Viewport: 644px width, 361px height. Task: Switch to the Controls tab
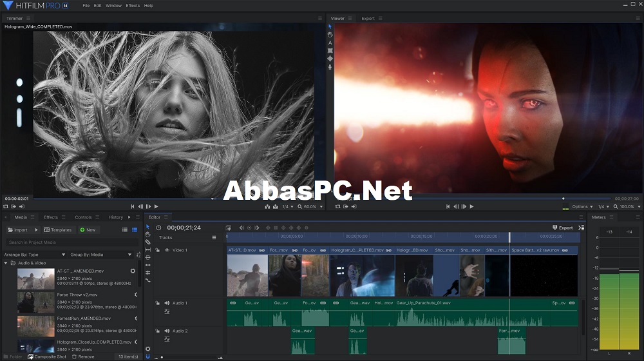(x=83, y=217)
